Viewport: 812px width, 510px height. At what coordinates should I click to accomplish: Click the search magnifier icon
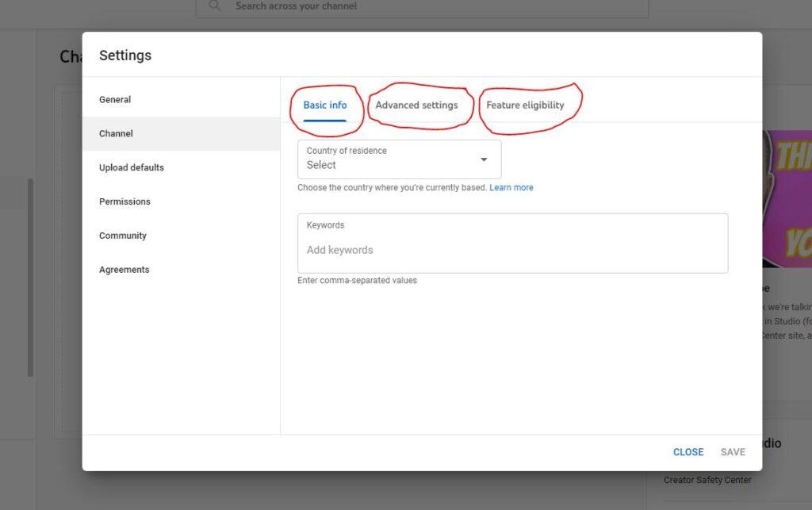215,6
